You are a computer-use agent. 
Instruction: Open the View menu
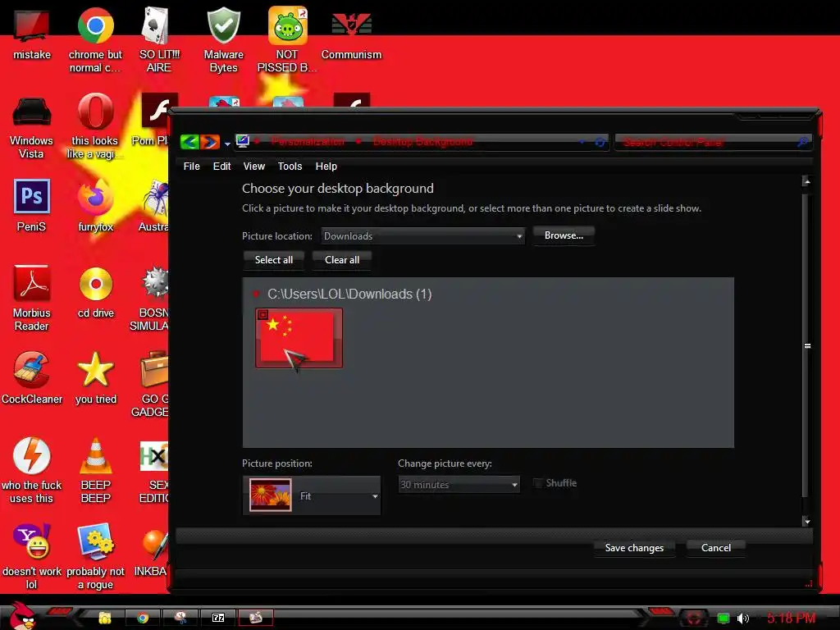point(254,167)
